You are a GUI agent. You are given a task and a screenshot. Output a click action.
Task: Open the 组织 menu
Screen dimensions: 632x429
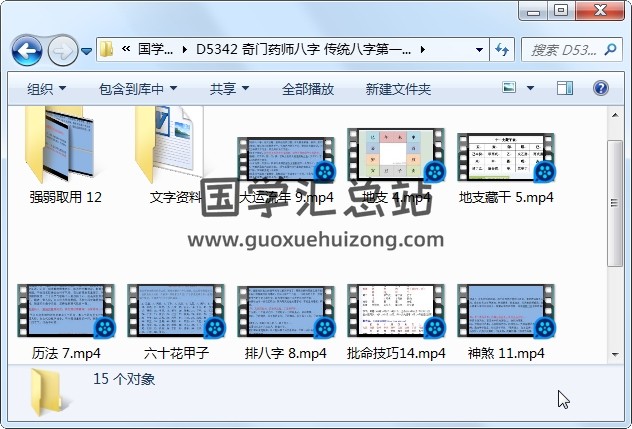[x=46, y=89]
